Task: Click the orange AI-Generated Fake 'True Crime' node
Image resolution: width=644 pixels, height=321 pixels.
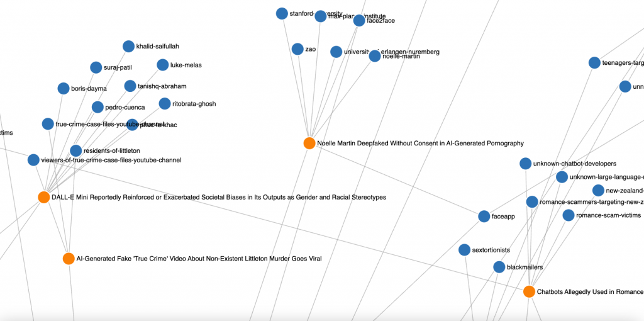Action: (x=69, y=259)
